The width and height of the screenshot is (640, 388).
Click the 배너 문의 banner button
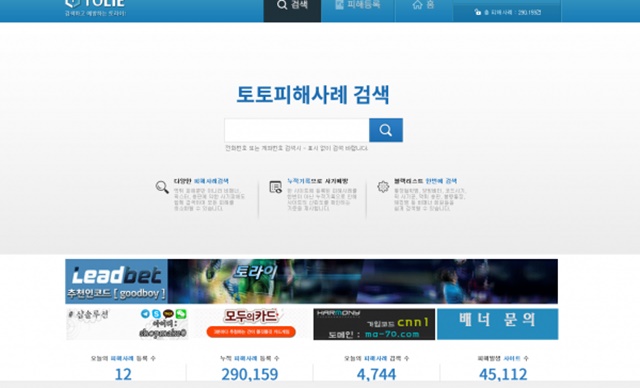[498, 324]
